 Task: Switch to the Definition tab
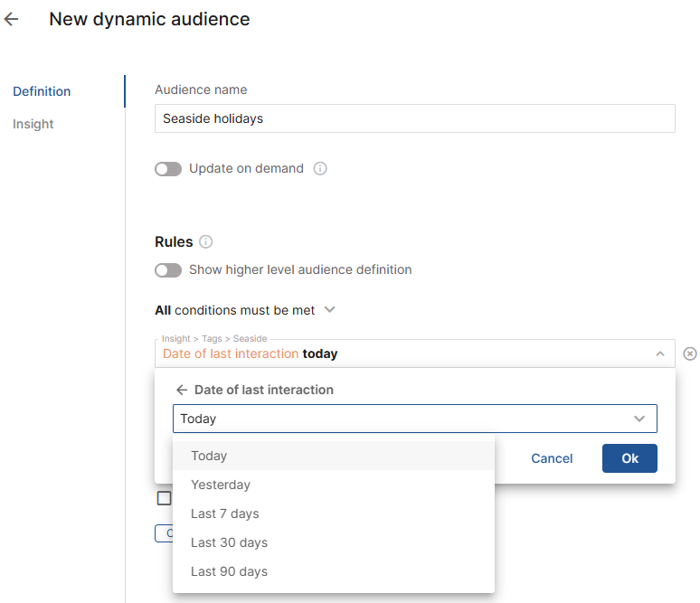[x=42, y=91]
